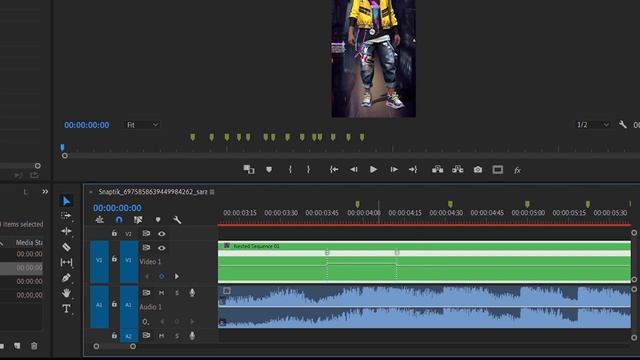Click timeline marker near 00:00:04:30
Viewport: 640px width, 360px height.
[x=450, y=204]
